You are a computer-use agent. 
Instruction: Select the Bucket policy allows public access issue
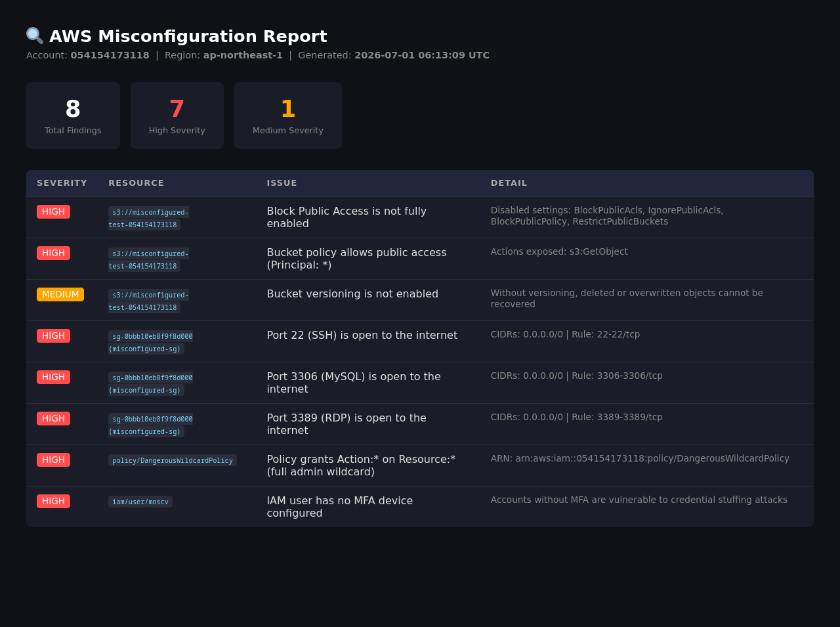356,259
